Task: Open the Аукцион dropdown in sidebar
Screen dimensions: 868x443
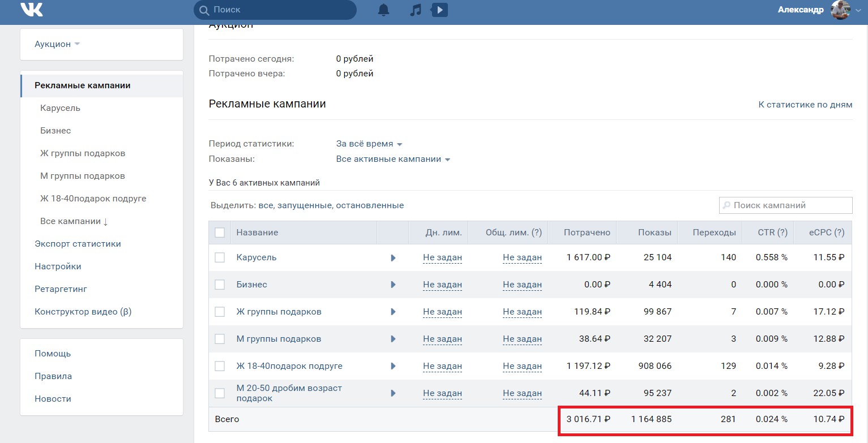Action: pos(57,44)
